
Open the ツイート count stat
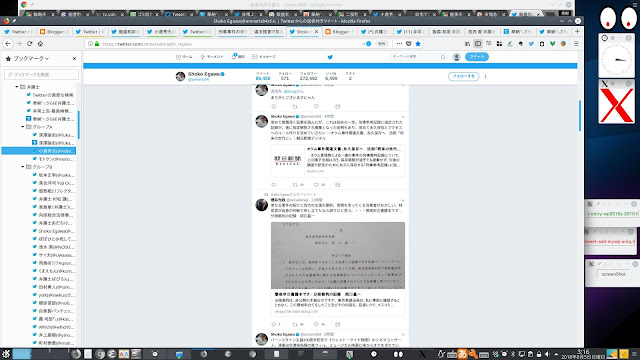(x=263, y=76)
